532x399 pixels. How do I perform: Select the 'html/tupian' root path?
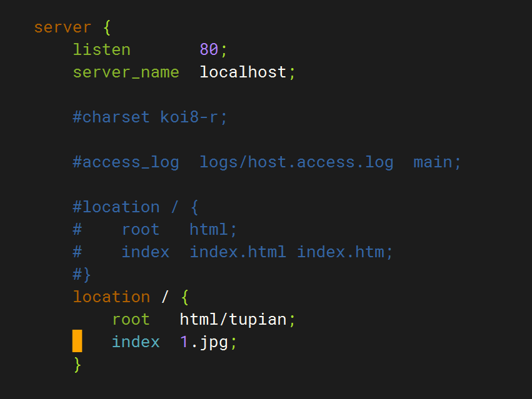234,319
